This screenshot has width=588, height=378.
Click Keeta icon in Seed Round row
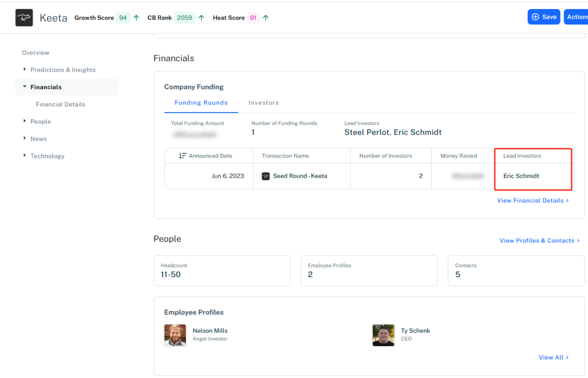(x=265, y=176)
